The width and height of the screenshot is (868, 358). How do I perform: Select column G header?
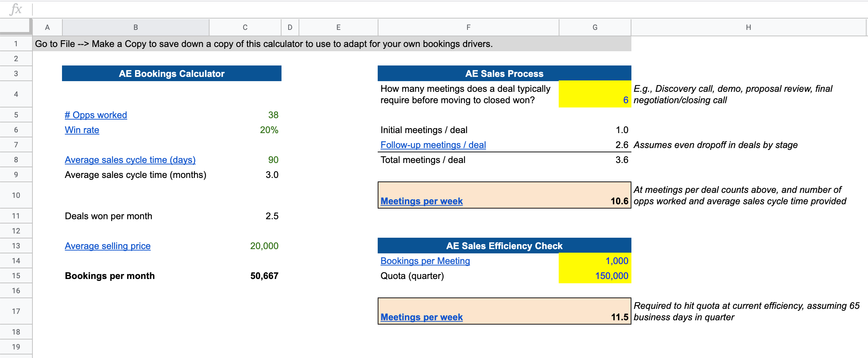click(x=595, y=27)
